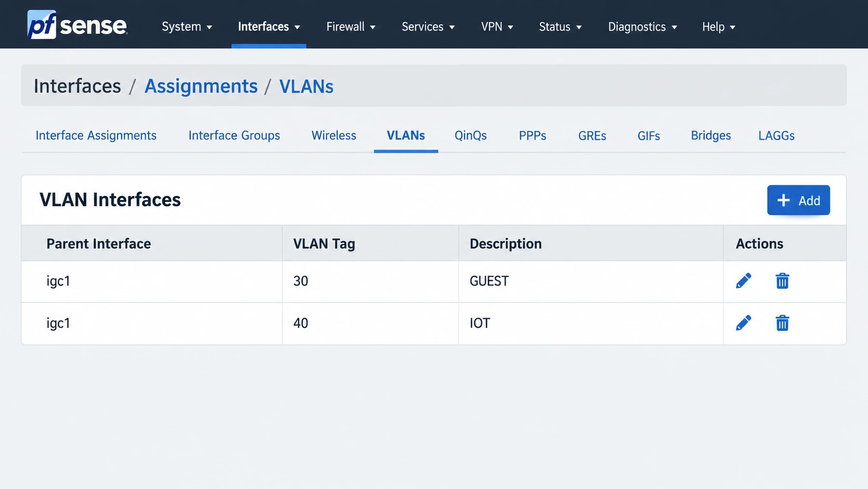This screenshot has height=489, width=868.
Task: Edit the IOT VLAN with pencil icon
Action: [x=743, y=323]
